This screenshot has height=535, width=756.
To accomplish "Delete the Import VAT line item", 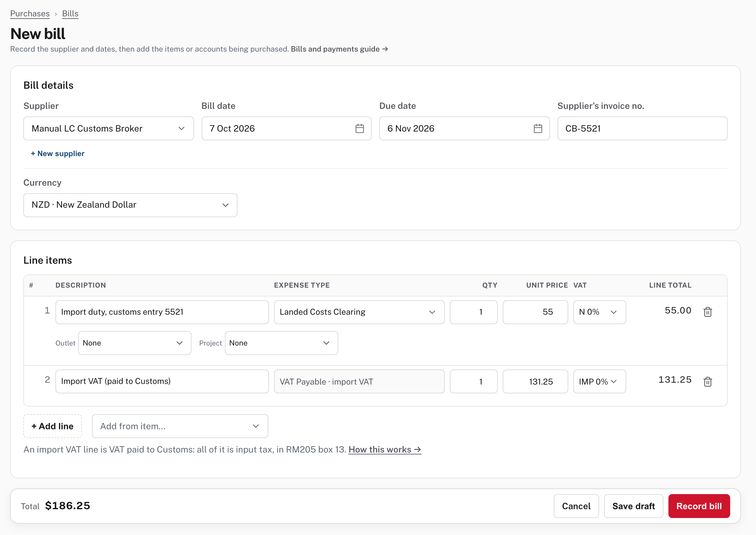I will pyautogui.click(x=707, y=381).
